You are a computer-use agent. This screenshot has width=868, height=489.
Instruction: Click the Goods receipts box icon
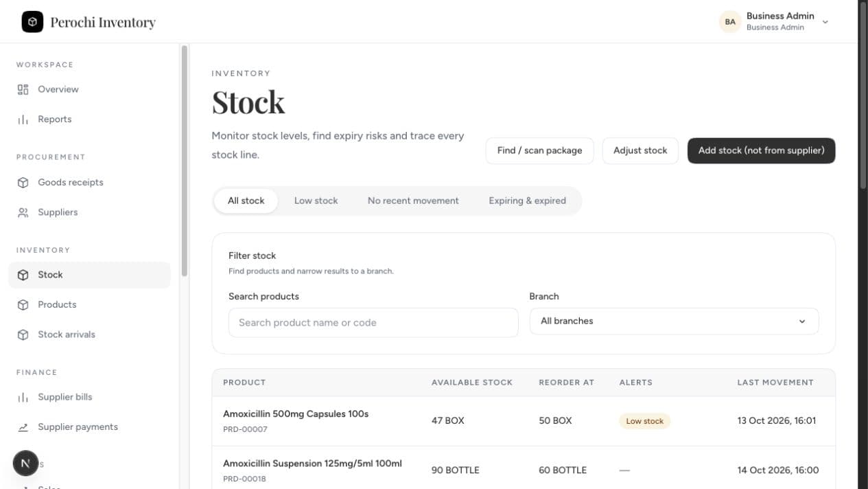[23, 183]
